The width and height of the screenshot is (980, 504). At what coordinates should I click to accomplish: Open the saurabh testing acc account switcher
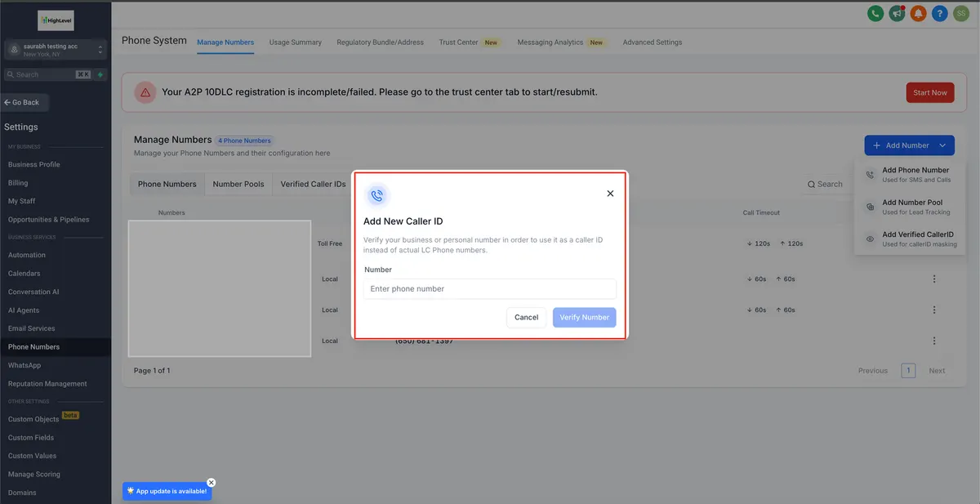[56, 50]
